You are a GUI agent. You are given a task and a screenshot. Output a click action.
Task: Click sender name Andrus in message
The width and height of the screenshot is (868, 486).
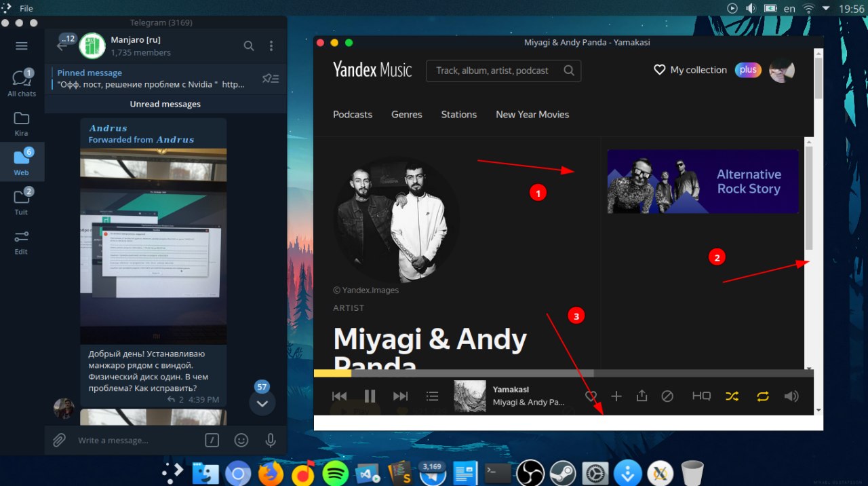click(108, 128)
